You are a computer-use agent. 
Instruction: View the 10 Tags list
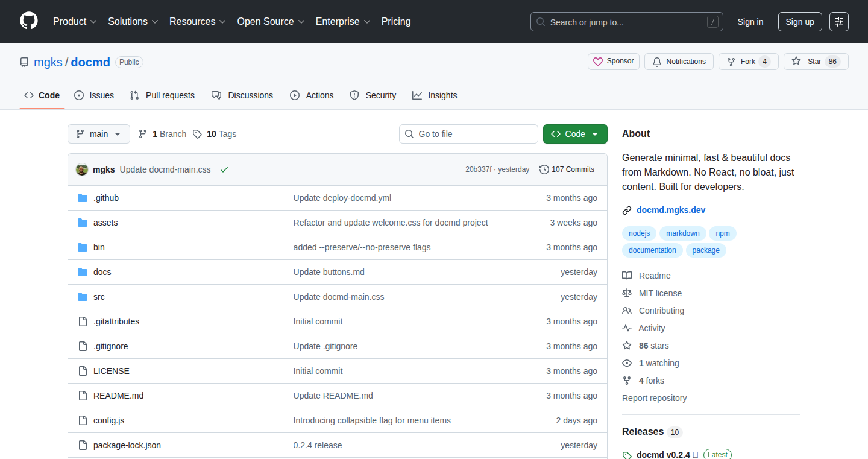point(215,134)
